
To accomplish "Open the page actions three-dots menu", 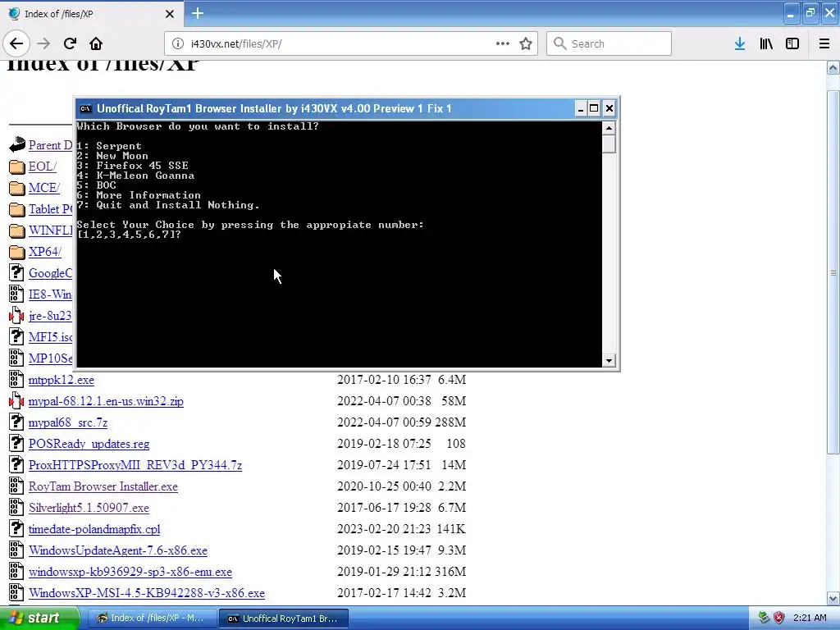I will [x=503, y=43].
